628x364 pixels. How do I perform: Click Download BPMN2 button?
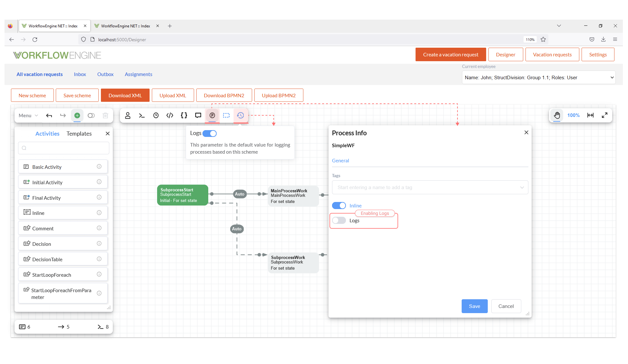pos(224,95)
